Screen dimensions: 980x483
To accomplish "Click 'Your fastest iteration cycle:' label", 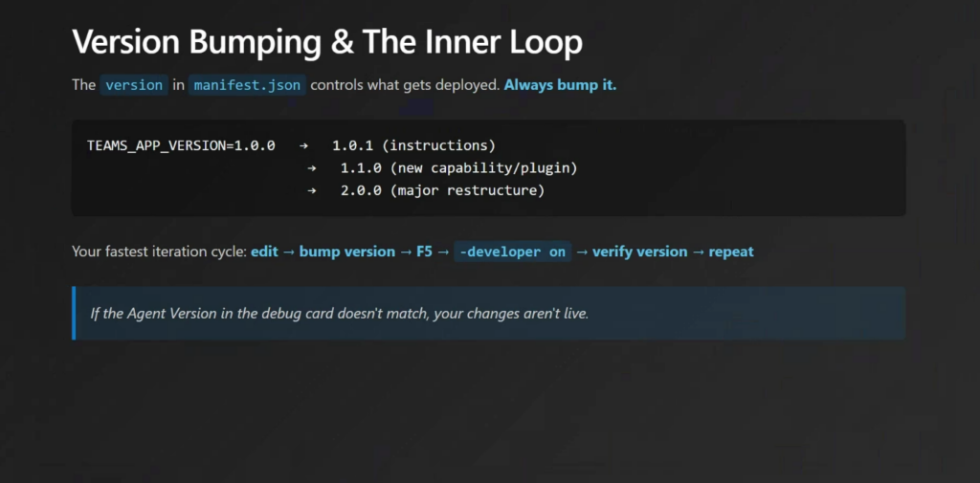I will [x=160, y=252].
